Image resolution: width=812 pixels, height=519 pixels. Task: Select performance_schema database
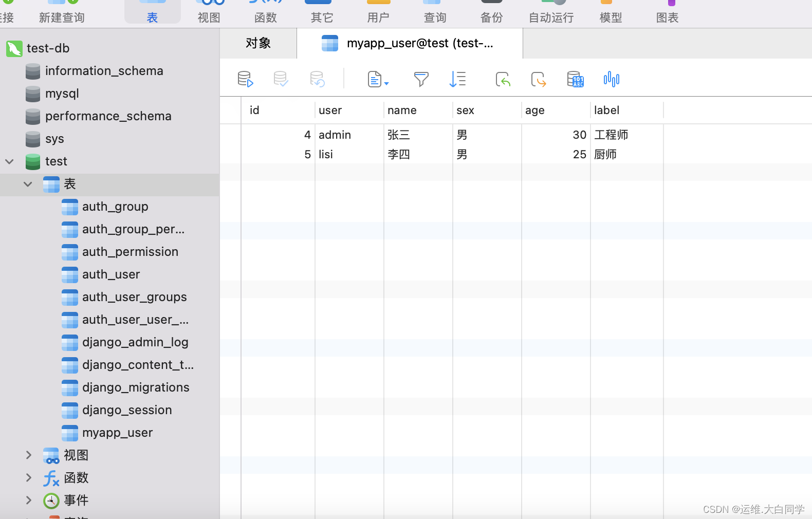(x=109, y=116)
